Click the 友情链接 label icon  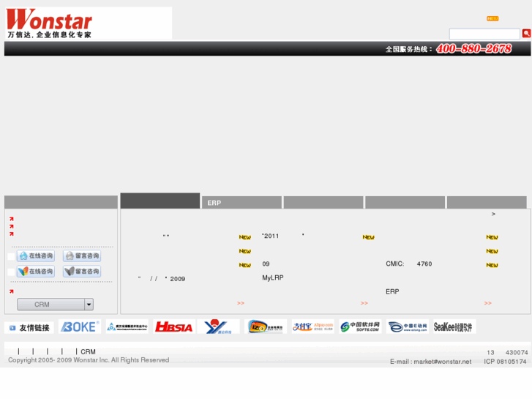click(29, 328)
